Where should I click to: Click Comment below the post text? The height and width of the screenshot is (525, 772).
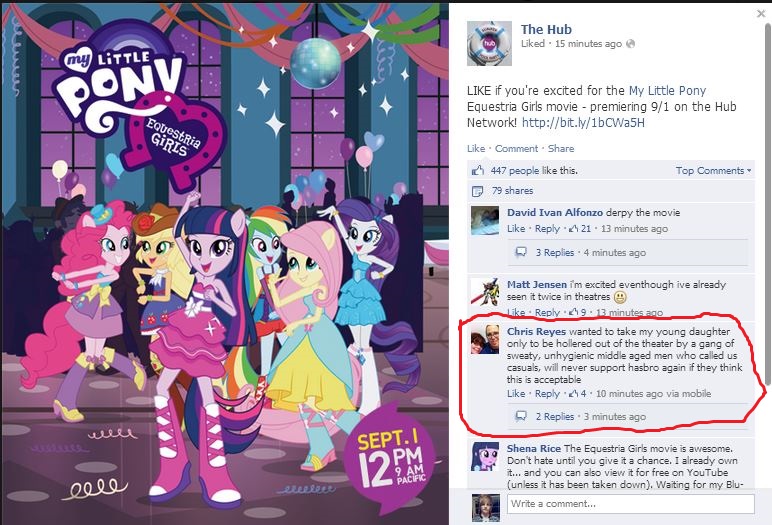point(516,148)
